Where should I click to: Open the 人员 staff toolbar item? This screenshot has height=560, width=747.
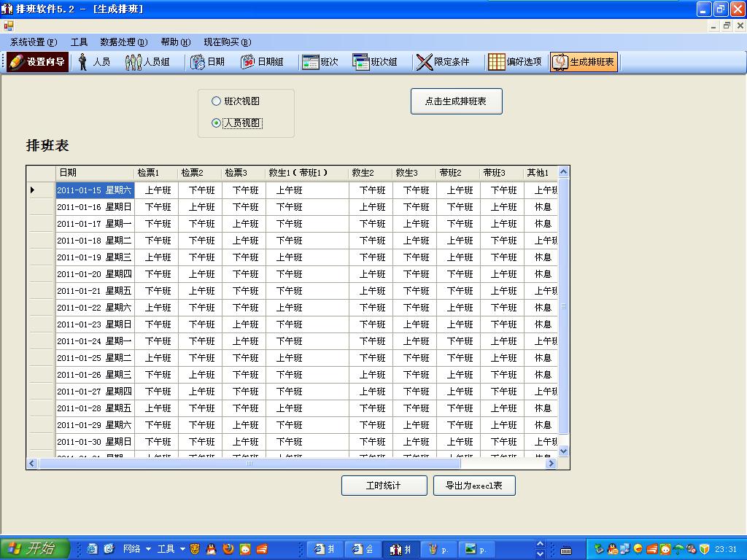(94, 62)
